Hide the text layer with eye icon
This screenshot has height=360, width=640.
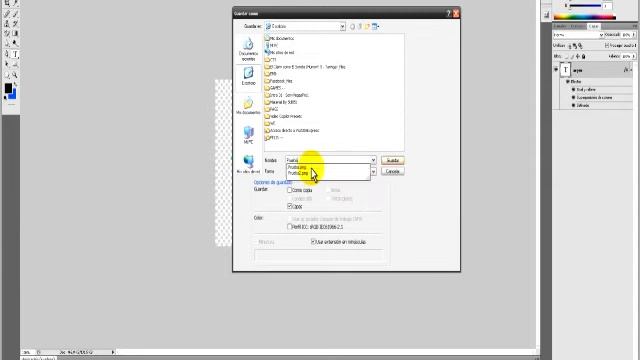(556, 70)
